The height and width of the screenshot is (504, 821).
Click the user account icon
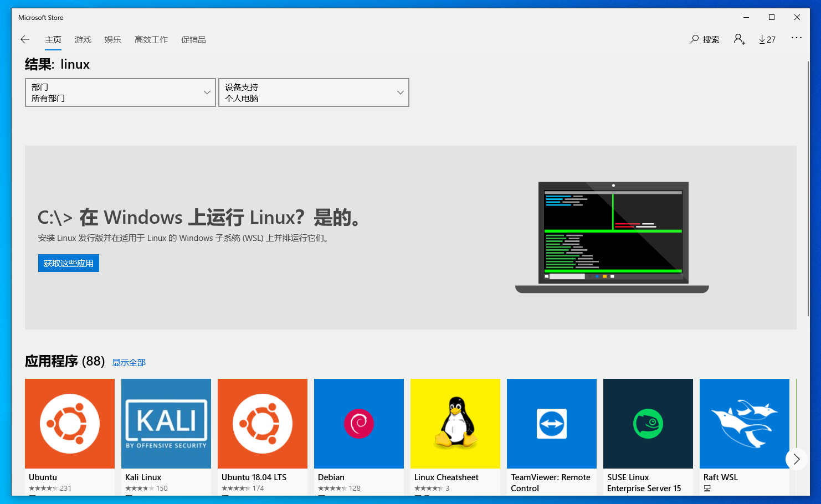[739, 39]
